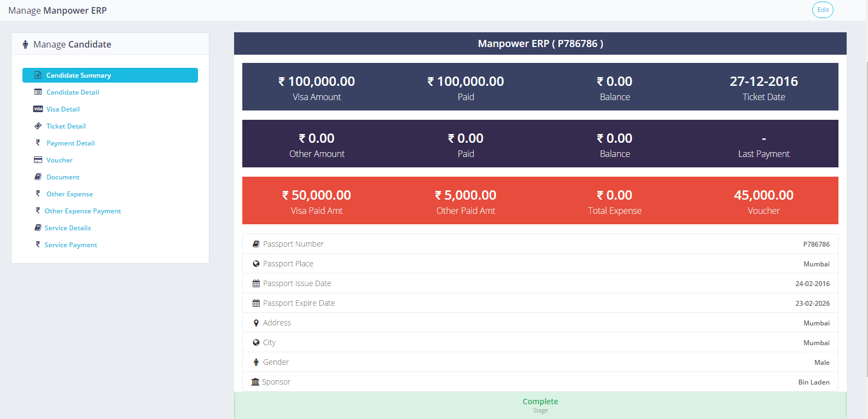Click the issue date 24-02-2016
Viewport: 868px width, 419px height.
812,284
